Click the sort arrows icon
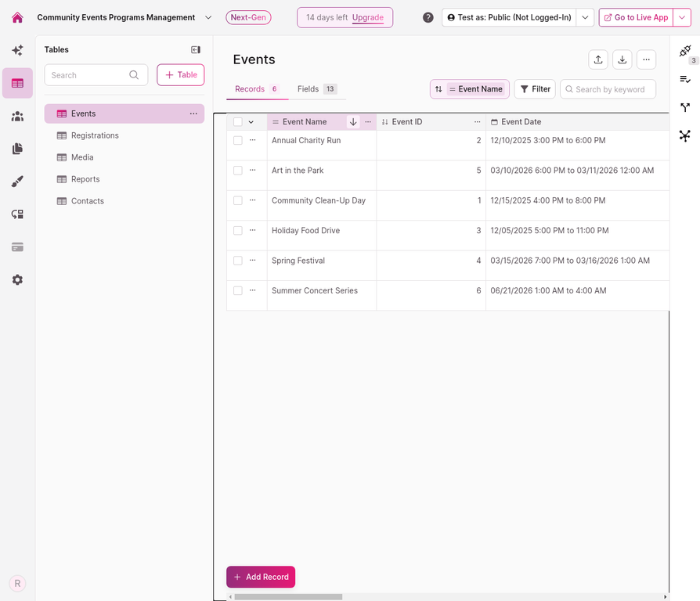Viewport: 700px width, 601px height. [x=438, y=88]
